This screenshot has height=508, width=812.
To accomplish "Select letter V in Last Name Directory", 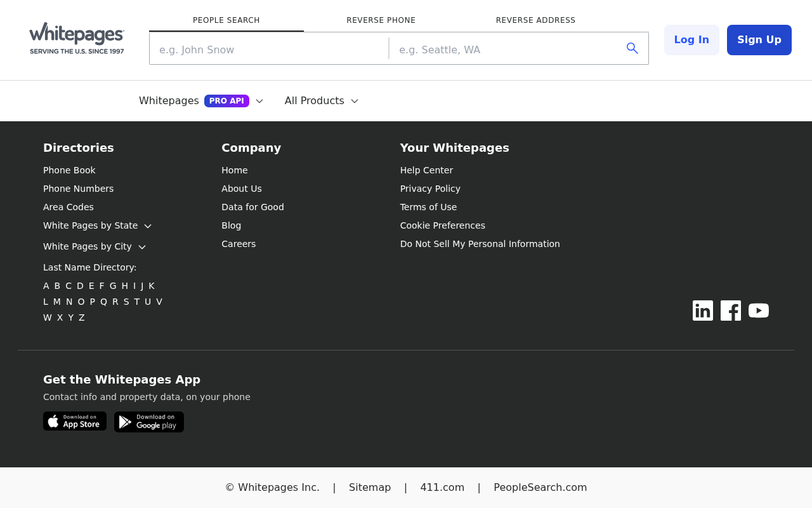I will [x=159, y=302].
